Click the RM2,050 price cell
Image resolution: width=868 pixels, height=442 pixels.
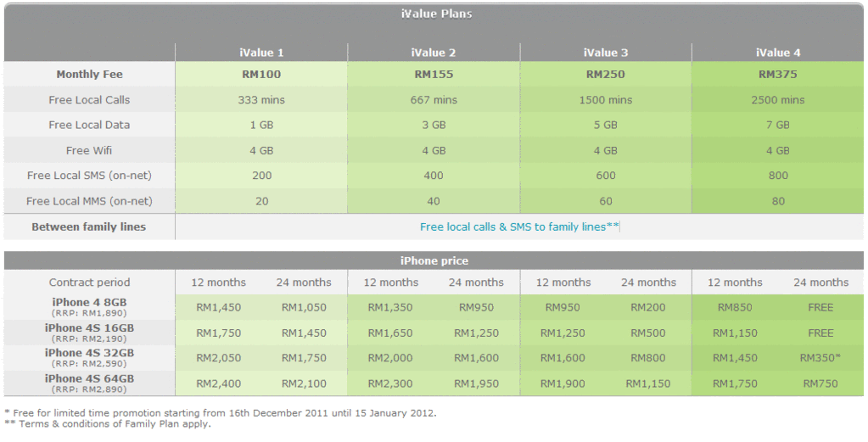[219, 358]
